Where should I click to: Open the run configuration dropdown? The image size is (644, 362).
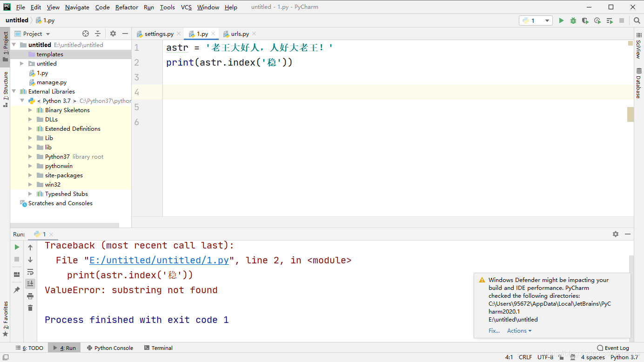click(x=536, y=20)
